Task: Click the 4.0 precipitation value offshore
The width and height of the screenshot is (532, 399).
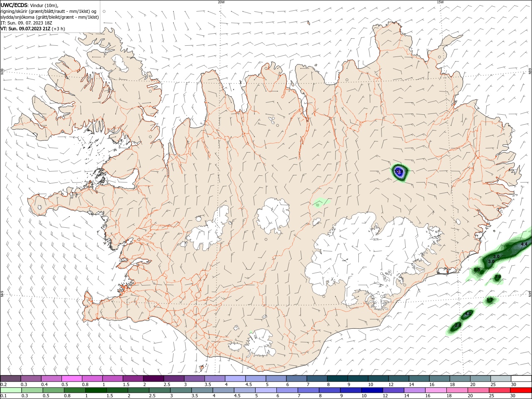Action: coord(468,314)
